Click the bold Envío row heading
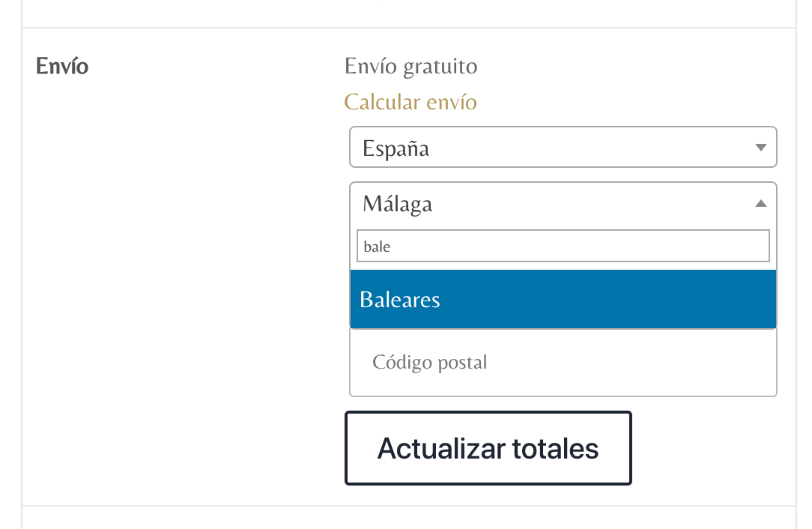812x529 pixels. tap(62, 67)
